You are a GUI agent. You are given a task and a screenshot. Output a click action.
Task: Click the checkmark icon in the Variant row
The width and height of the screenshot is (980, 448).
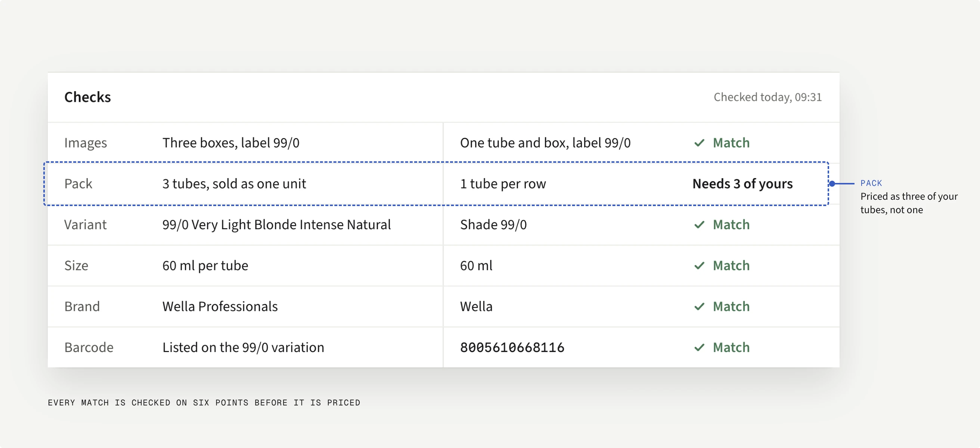(x=699, y=225)
